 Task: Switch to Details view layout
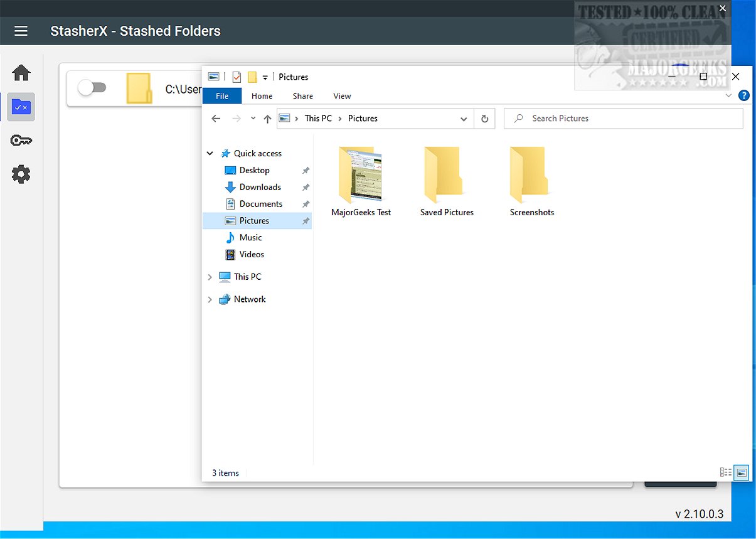pyautogui.click(x=726, y=472)
